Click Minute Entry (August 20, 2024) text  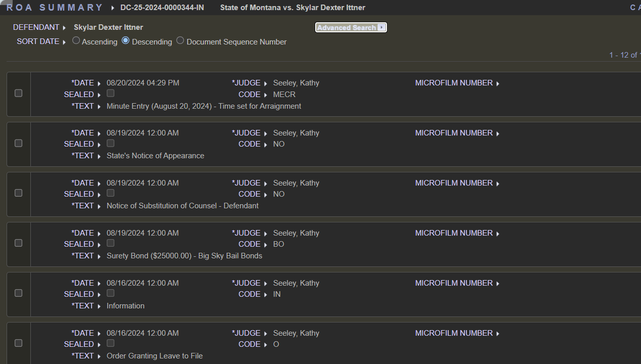pyautogui.click(x=204, y=106)
